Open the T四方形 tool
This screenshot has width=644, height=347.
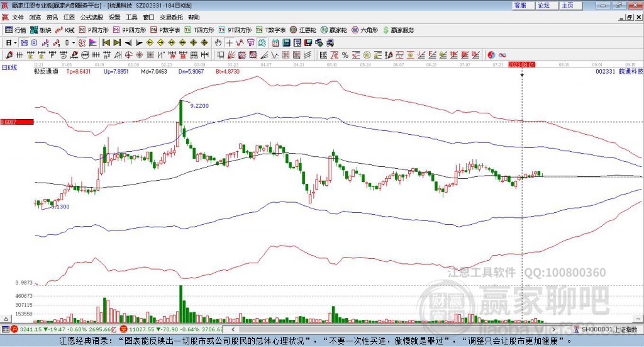click(x=199, y=30)
